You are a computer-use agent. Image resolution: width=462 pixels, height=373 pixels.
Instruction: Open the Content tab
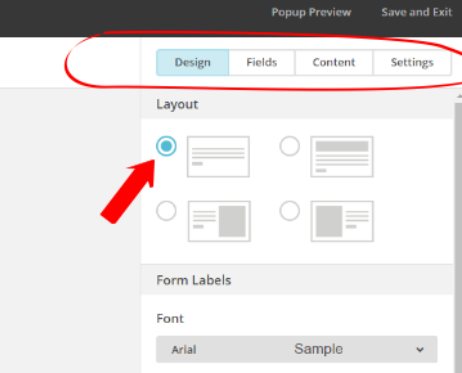pyautogui.click(x=334, y=62)
